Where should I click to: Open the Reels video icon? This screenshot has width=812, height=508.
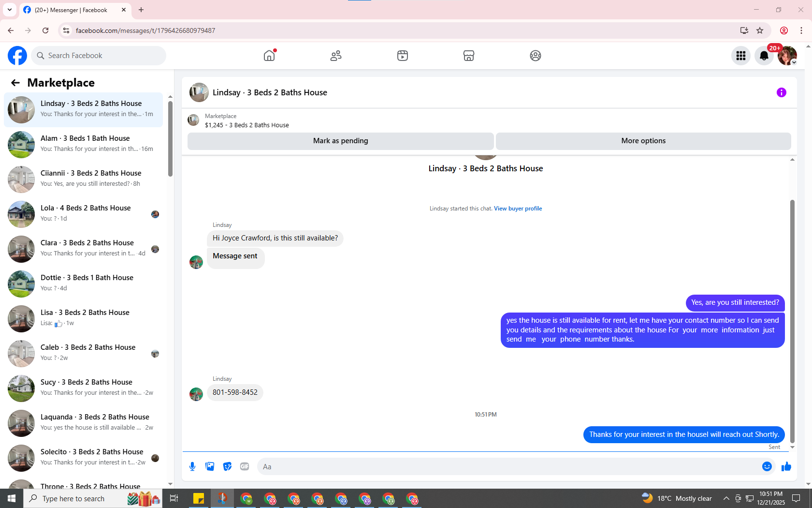click(403, 56)
